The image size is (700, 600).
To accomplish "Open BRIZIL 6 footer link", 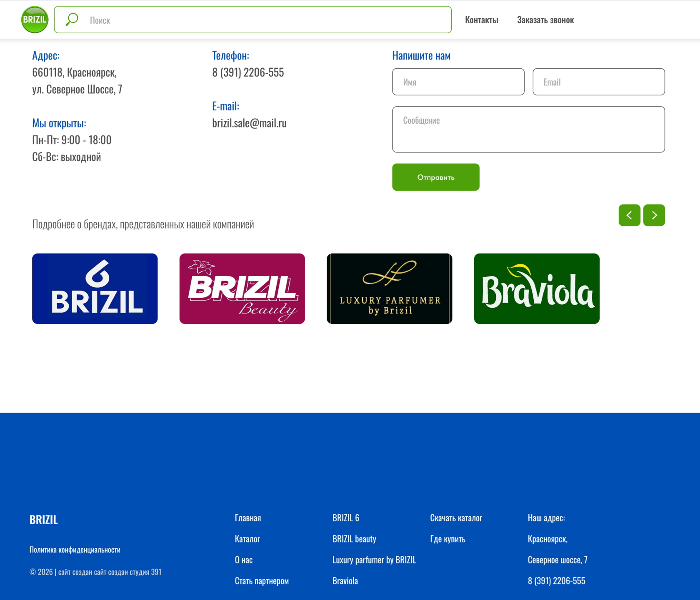I will click(346, 518).
